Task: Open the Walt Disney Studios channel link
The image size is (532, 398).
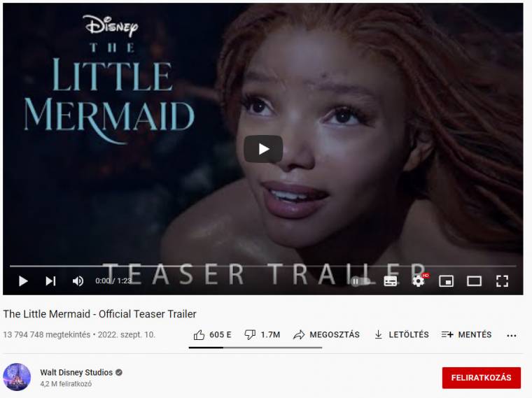Action: pos(76,373)
